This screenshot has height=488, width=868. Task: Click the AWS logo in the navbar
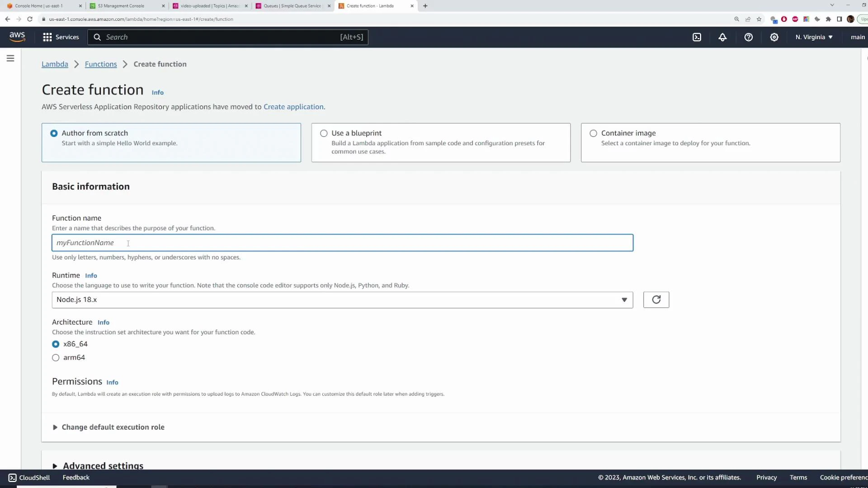click(17, 37)
